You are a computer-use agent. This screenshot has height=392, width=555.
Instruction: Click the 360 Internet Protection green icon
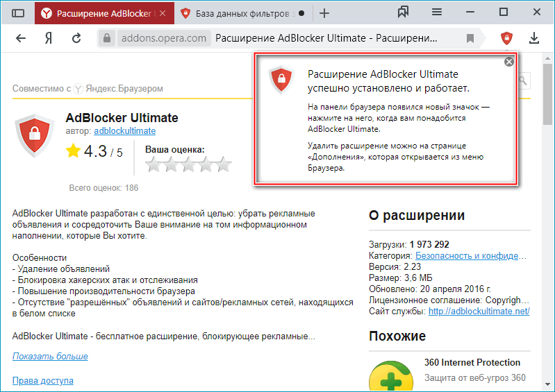pos(391,376)
